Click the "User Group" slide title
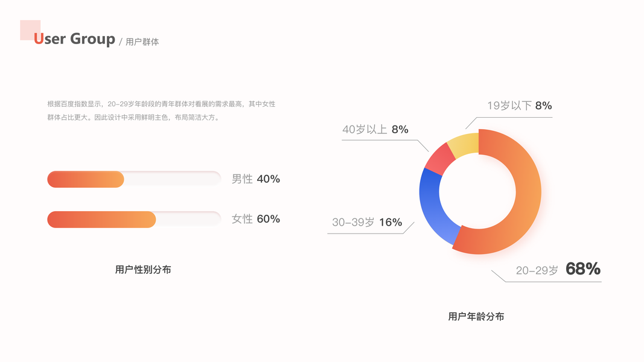Screen dimensions: 644x362 pyautogui.click(x=74, y=39)
